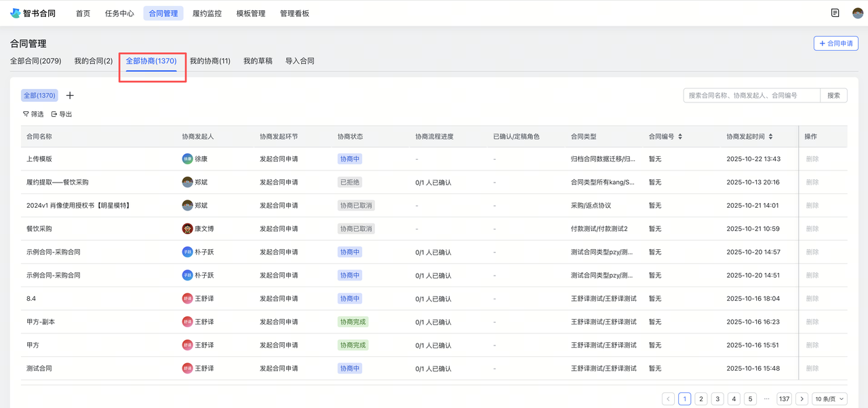
Task: Click 删除 on the 上传模板 row
Action: 812,158
